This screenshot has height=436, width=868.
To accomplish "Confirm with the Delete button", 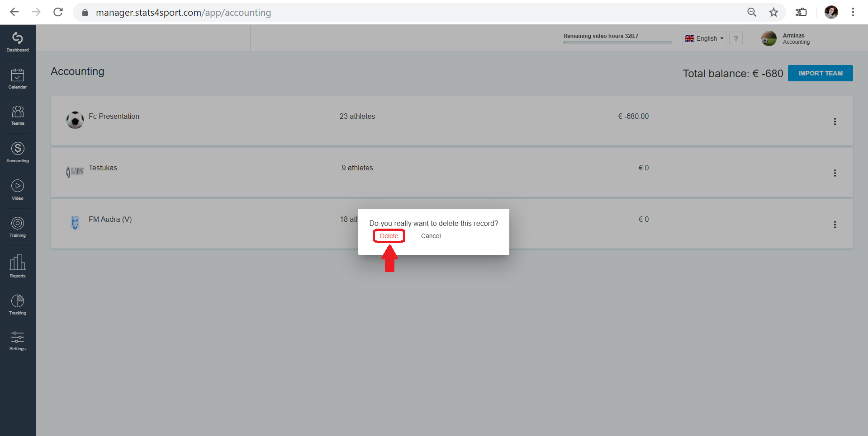I will [x=389, y=236].
